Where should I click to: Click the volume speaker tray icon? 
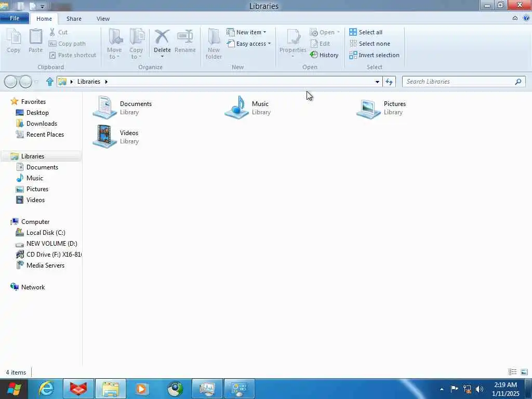pos(480,389)
